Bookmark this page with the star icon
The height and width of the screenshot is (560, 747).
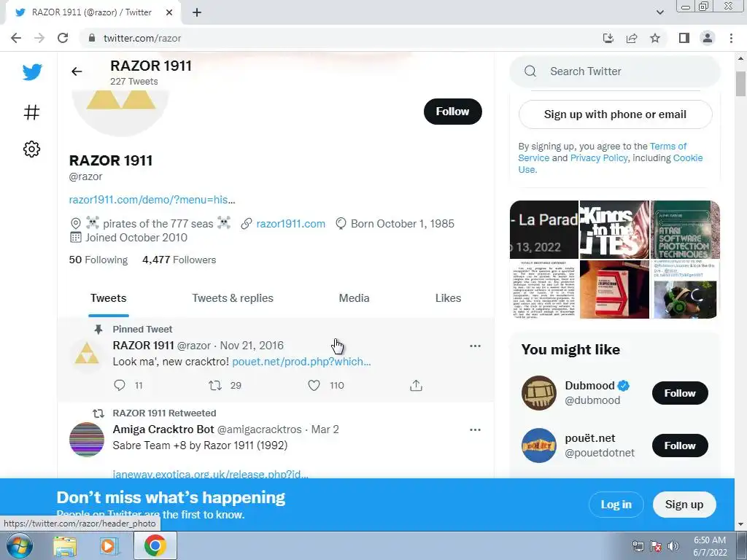655,38
